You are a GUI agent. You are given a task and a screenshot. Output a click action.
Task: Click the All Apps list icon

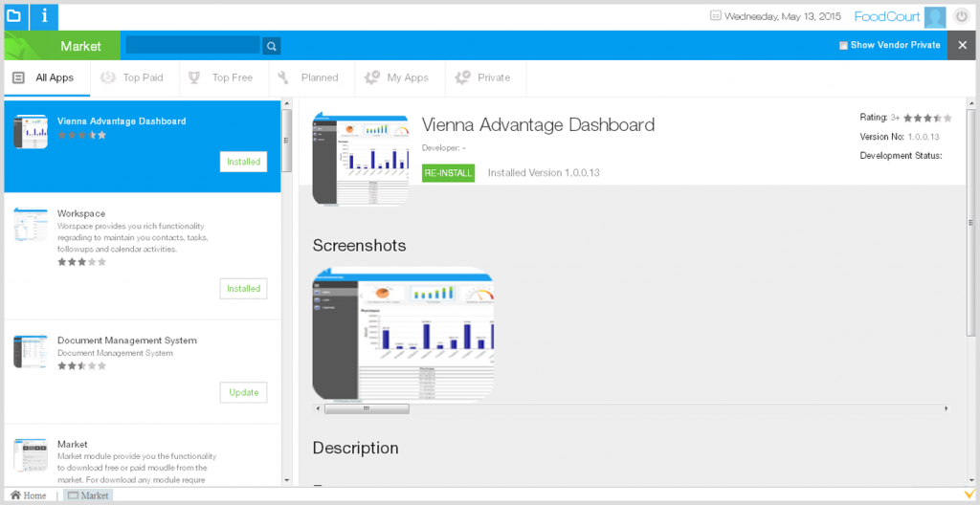[19, 78]
